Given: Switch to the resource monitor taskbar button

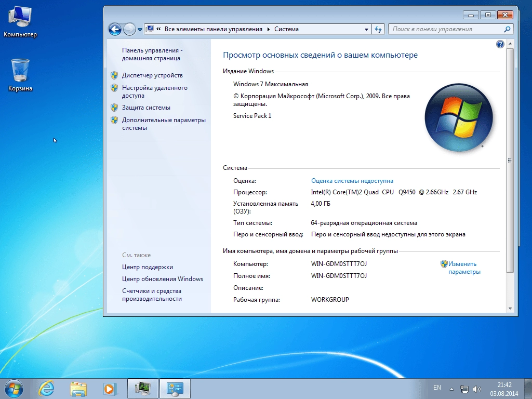Looking at the screenshot, I should tap(143, 389).
